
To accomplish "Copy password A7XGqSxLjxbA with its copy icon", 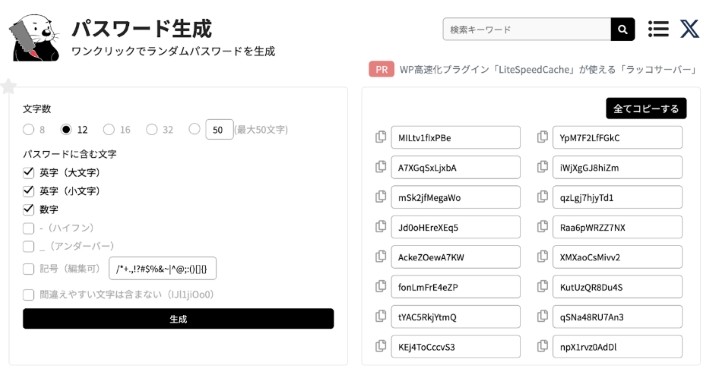I will pyautogui.click(x=381, y=167).
